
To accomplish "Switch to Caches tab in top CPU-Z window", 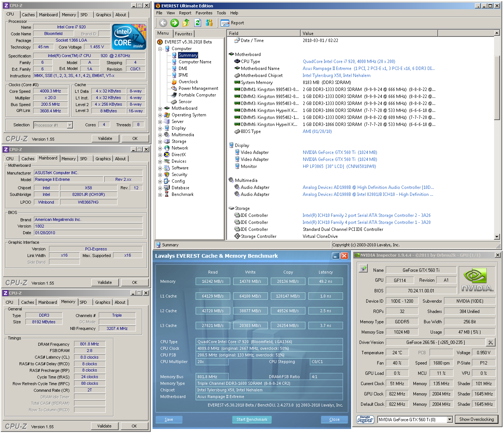I will pos(28,15).
